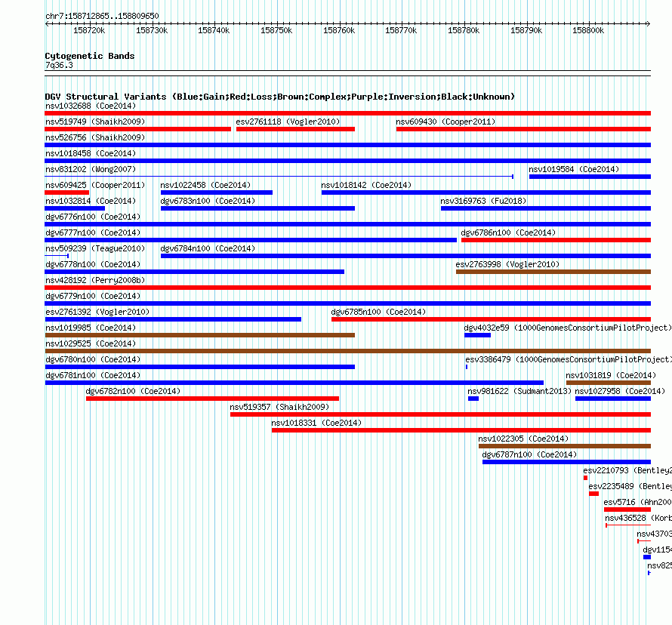The height and width of the screenshot is (625, 672).
Task: Click dgv6786n100 (Coe2014) label
Action: coord(508,232)
